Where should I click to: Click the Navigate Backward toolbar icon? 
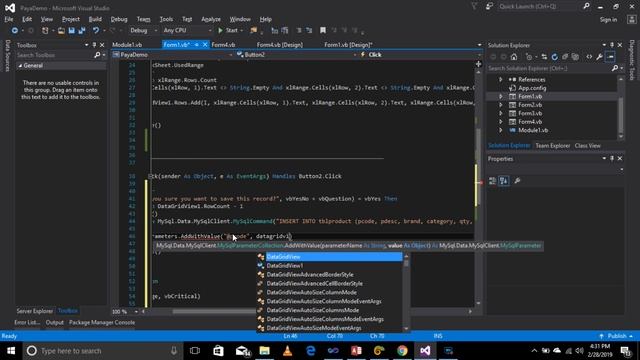pyautogui.click(x=15, y=31)
